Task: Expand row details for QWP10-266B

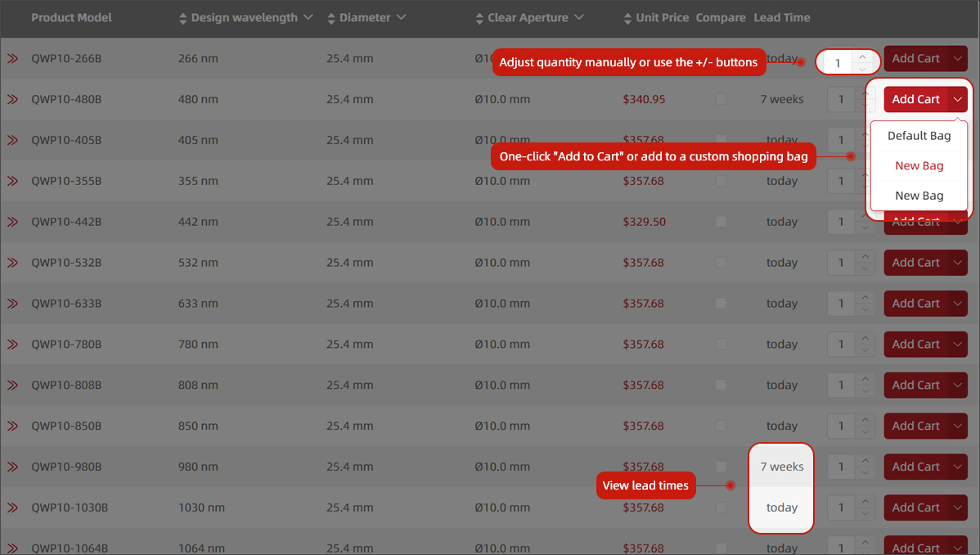Action: (12, 59)
